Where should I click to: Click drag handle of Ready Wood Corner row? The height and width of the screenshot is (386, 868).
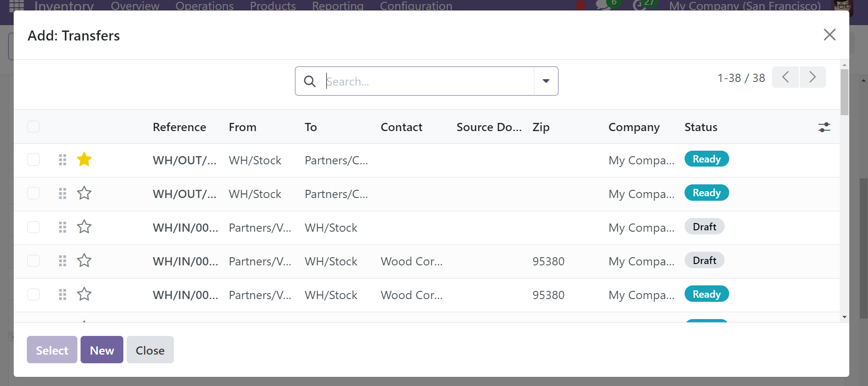tap(63, 295)
